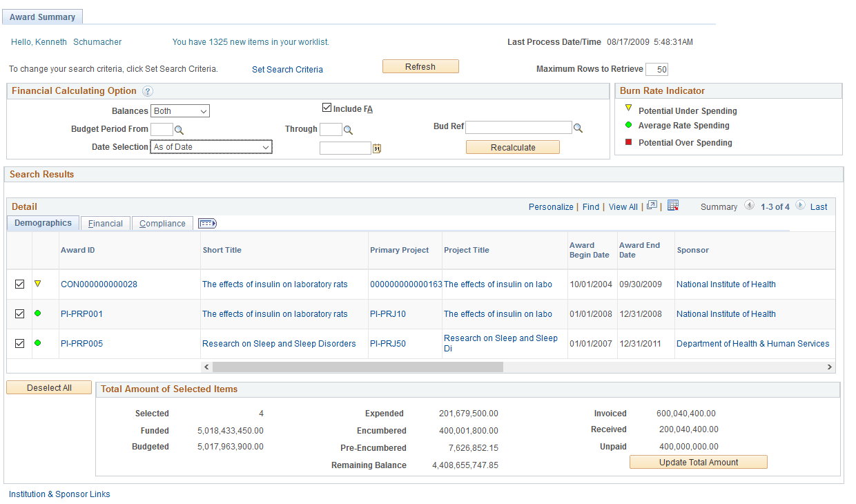Click award begin date 10/01/2004
This screenshot has width=856, height=504.
point(590,284)
